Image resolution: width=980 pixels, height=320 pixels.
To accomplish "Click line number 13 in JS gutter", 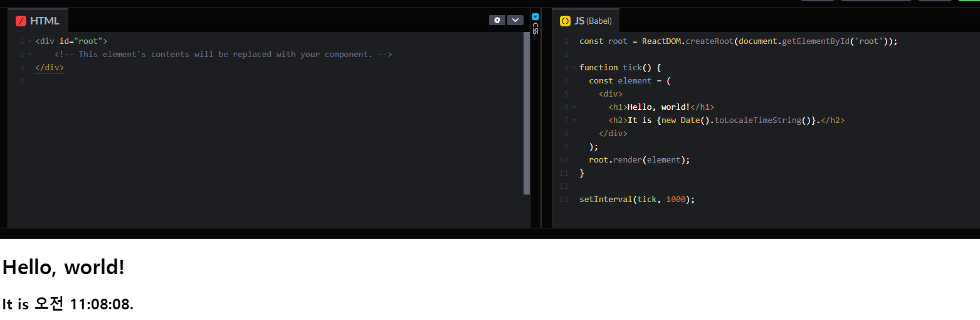I will pyautogui.click(x=565, y=200).
